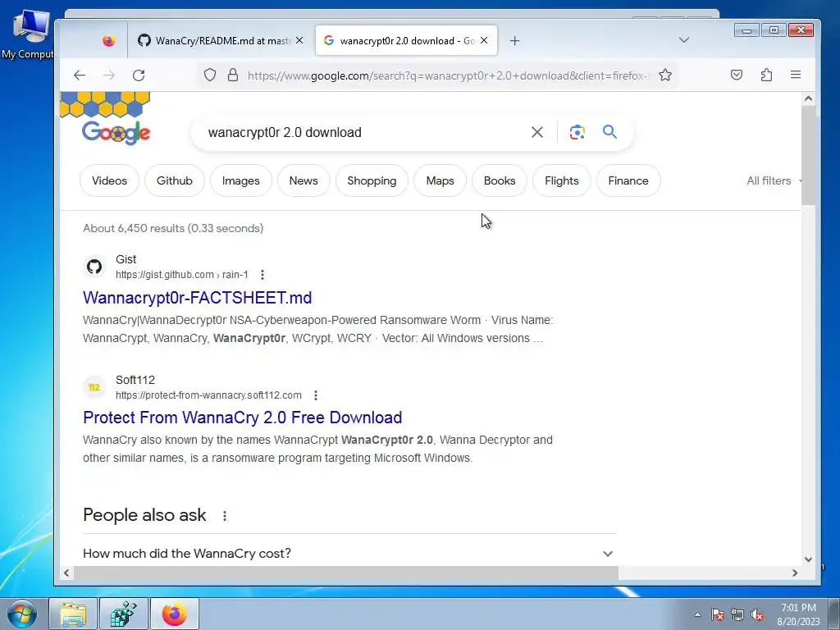Viewport: 840px width, 630px height.
Task: Select the Shopping filter
Action: coord(372,181)
